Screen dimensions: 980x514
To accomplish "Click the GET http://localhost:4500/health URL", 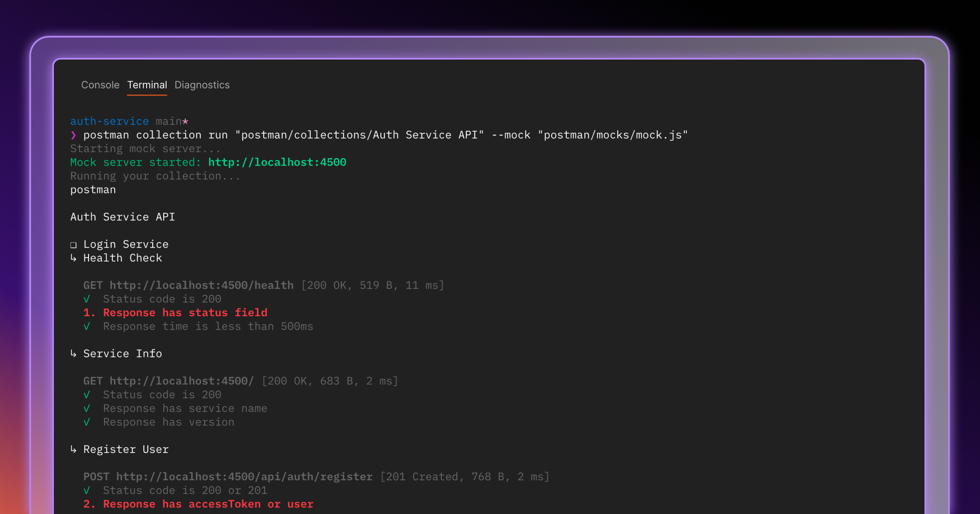I will [x=188, y=285].
